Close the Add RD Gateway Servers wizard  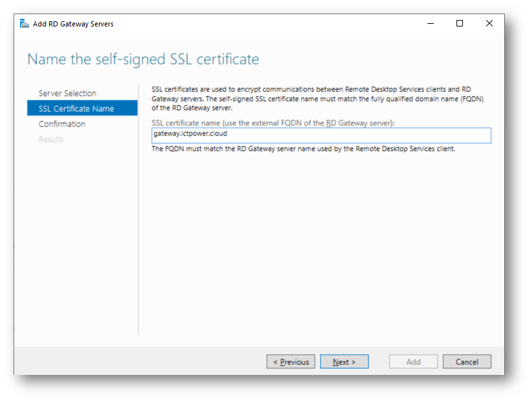[x=489, y=24]
